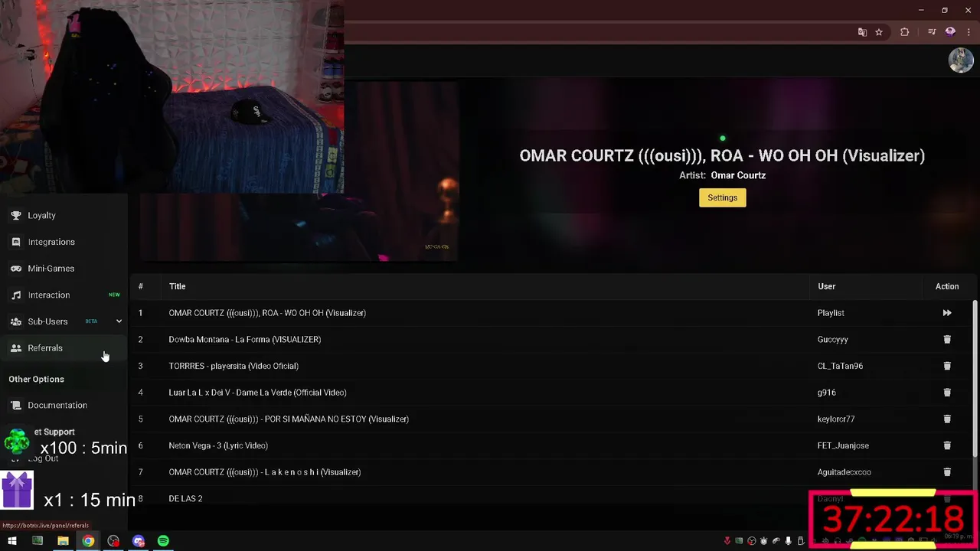Click the Sub-Users people icon
Screen dimensions: 980x551
coord(16,321)
